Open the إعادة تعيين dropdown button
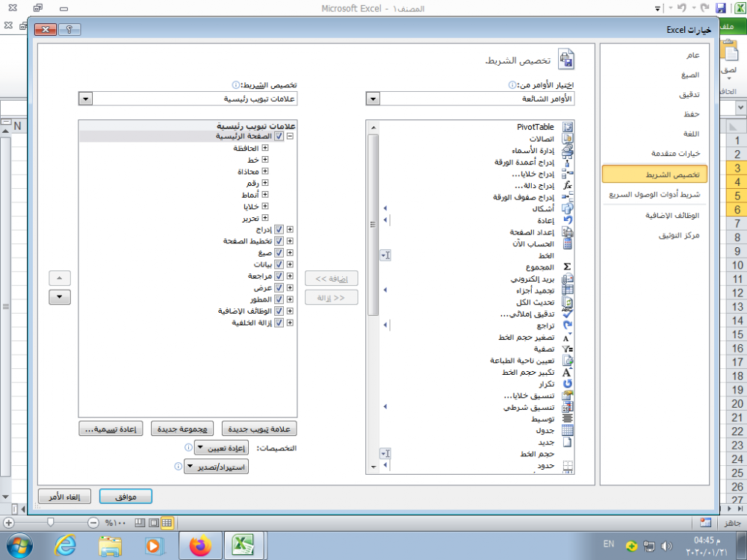The height and width of the screenshot is (560, 747). point(222,448)
